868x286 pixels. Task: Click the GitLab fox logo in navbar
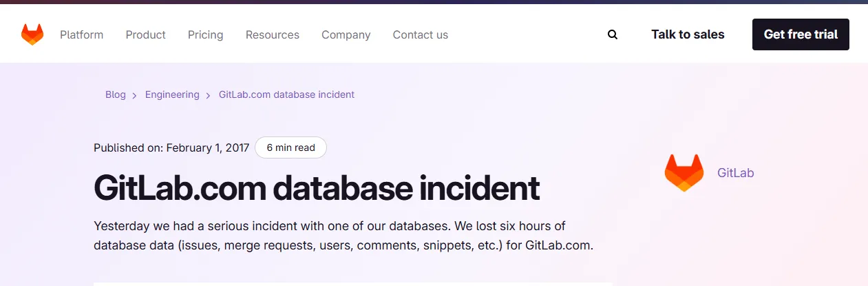(x=32, y=34)
